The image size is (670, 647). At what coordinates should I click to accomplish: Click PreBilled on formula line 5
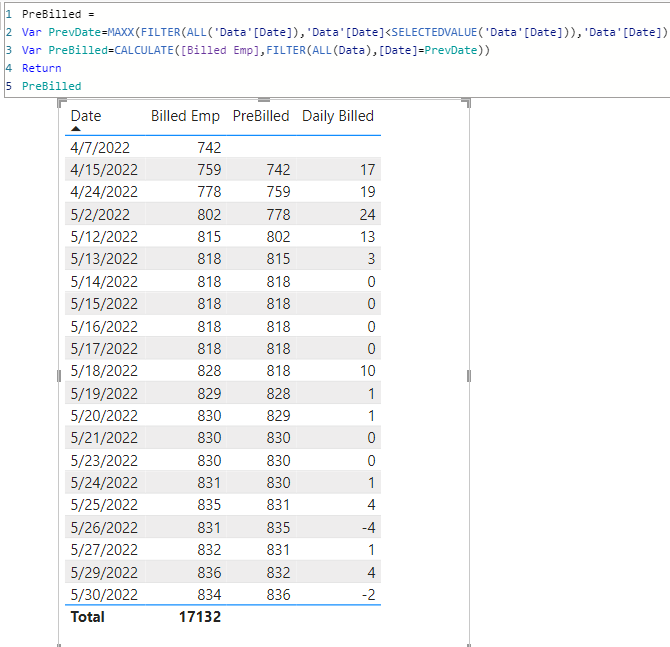click(x=51, y=86)
